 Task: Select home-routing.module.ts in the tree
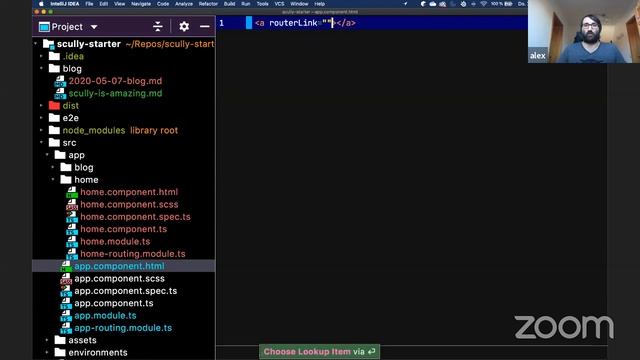133,253
